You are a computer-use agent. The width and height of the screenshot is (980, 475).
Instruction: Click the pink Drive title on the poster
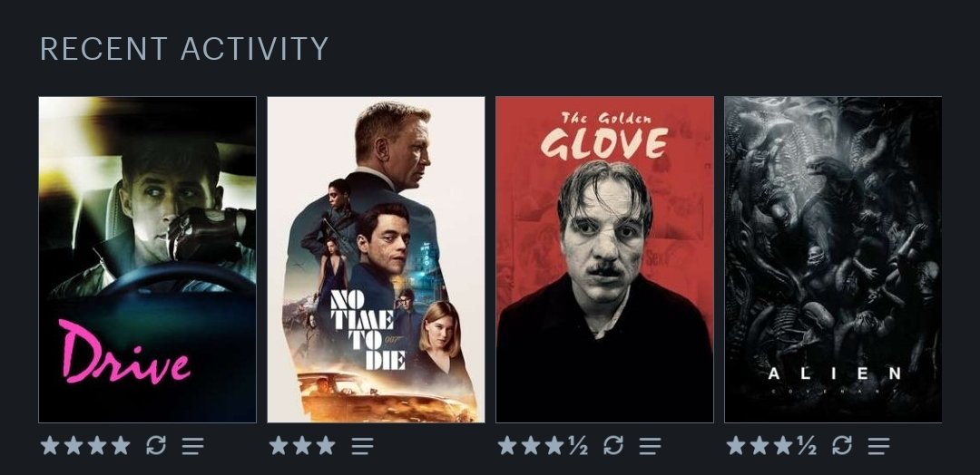pos(124,352)
